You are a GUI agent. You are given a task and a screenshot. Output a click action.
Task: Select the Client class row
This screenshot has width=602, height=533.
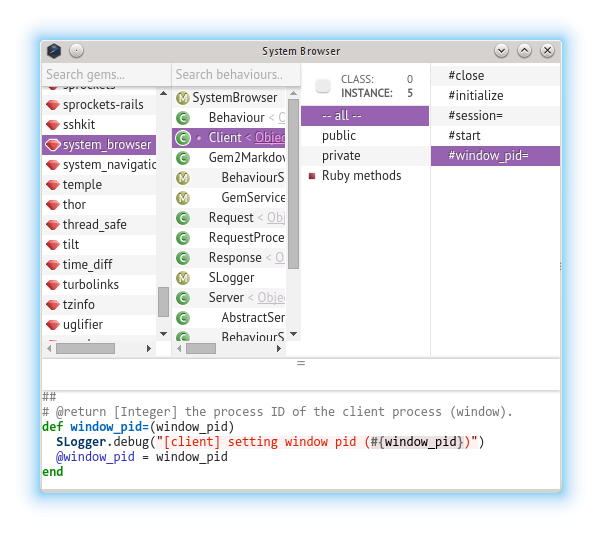click(x=228, y=138)
